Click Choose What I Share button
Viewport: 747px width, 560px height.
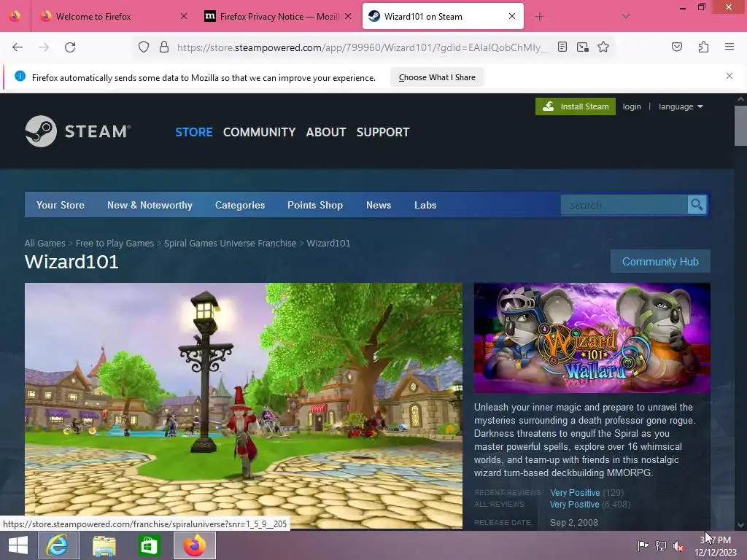pos(437,77)
